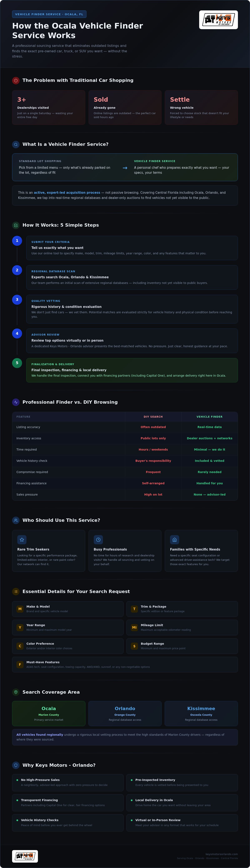This screenshot has height=868, width=250.
Task: Click the house icon in Families card
Action: point(175,540)
